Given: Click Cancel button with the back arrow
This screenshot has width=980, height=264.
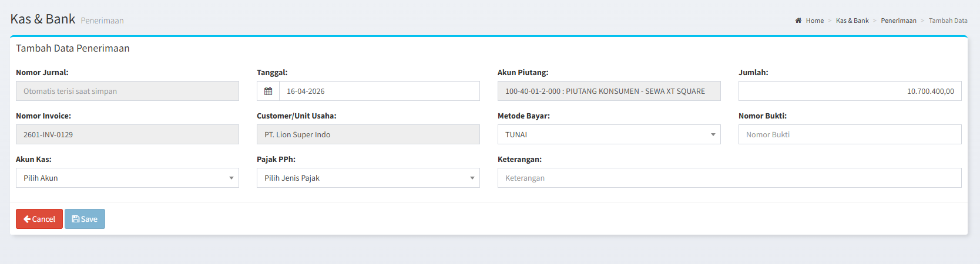Looking at the screenshot, I should [x=39, y=219].
